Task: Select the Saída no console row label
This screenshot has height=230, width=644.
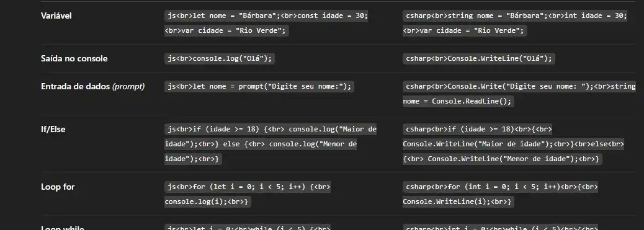Action: pyautogui.click(x=74, y=58)
